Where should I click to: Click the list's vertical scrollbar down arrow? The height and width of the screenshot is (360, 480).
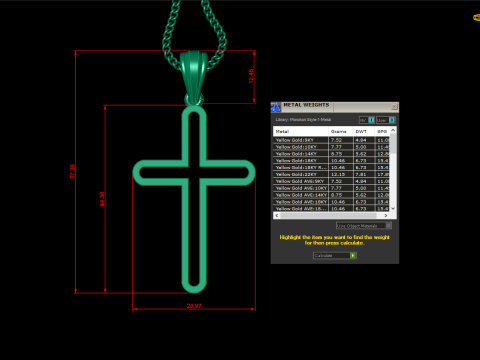(393, 208)
